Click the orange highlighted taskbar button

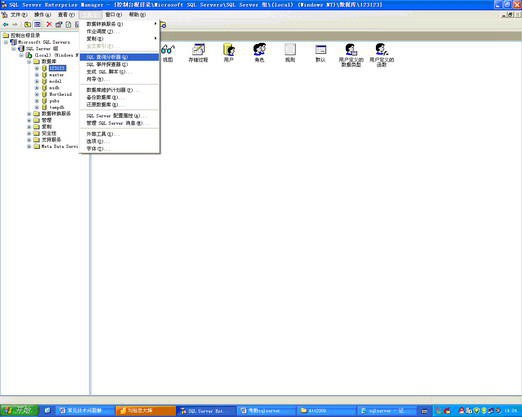pos(146,411)
